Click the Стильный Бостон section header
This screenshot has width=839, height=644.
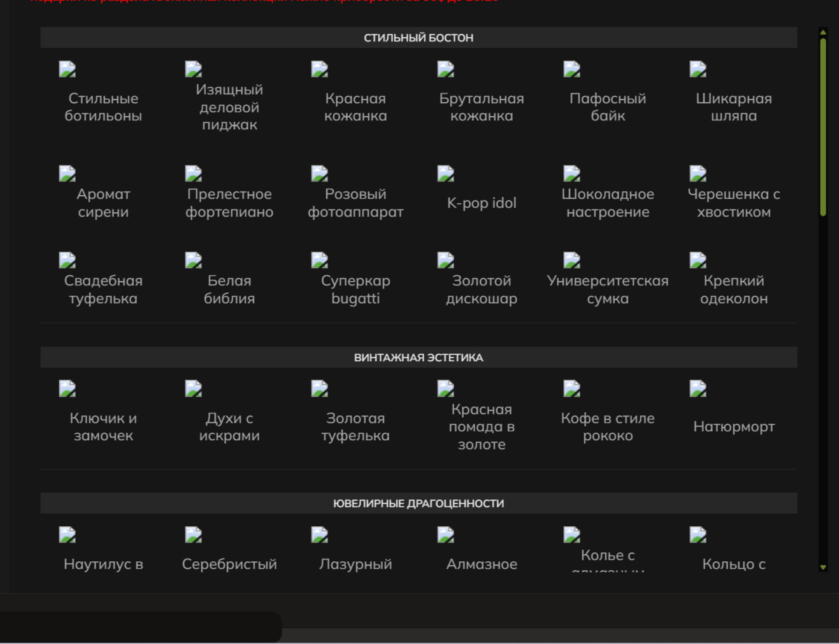pos(419,38)
